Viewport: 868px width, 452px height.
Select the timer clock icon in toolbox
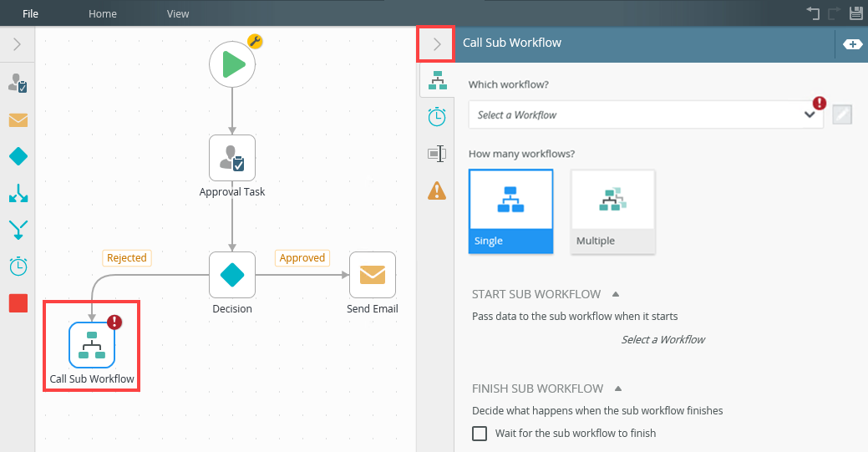(x=18, y=267)
